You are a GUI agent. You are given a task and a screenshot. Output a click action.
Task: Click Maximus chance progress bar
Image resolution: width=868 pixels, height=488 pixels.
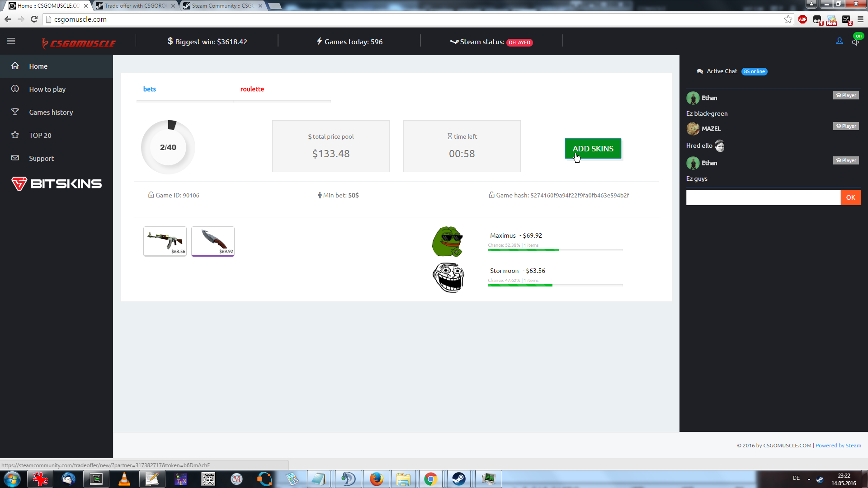click(555, 250)
